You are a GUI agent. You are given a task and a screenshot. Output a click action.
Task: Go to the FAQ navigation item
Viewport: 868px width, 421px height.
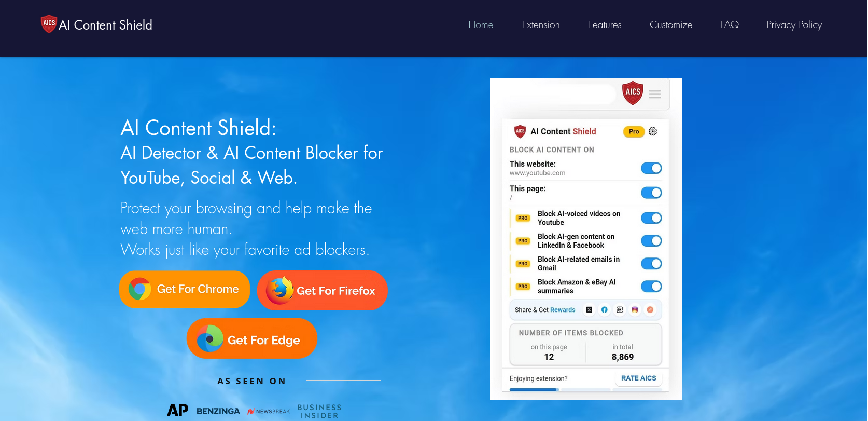tap(730, 25)
